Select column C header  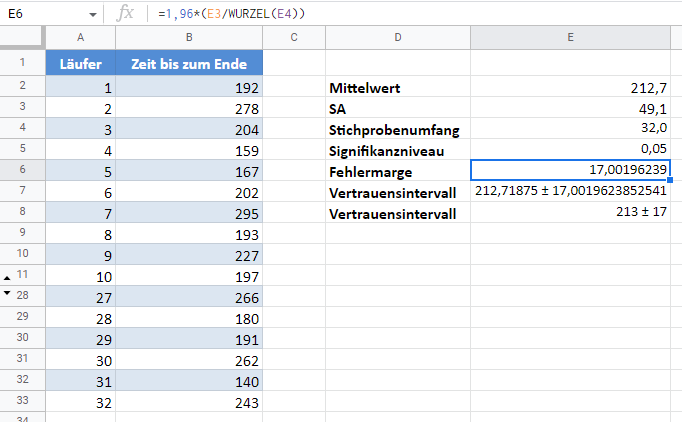coord(294,37)
